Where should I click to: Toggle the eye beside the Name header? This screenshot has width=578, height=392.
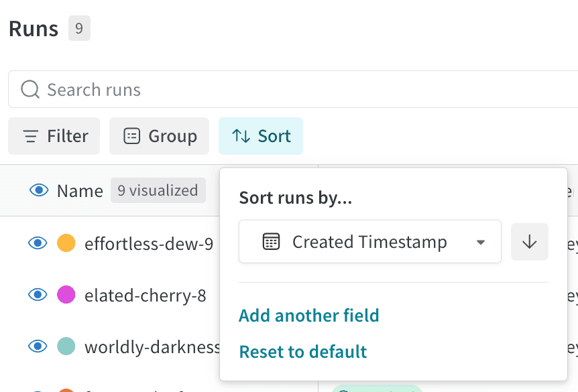(38, 190)
